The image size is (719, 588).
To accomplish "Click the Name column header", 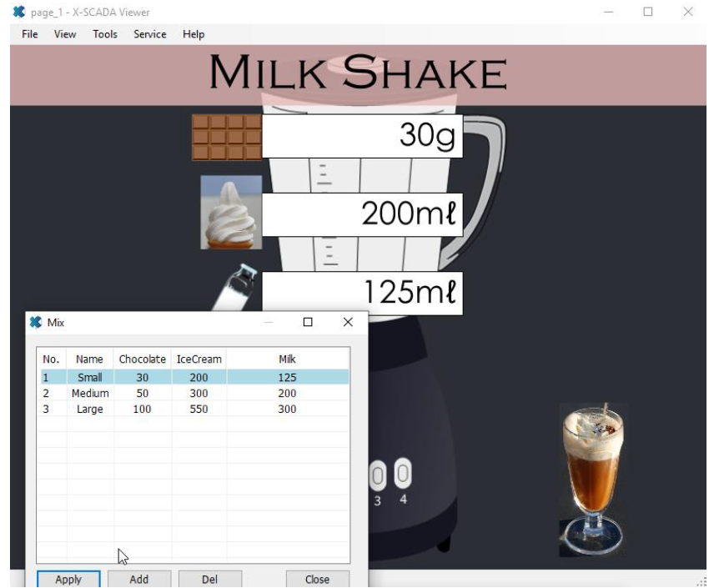I will click(x=90, y=359).
